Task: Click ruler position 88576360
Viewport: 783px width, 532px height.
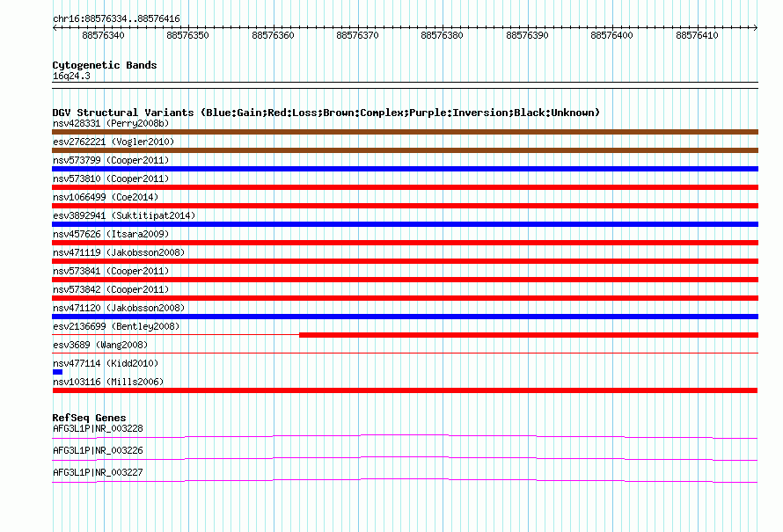Action: pyautogui.click(x=273, y=35)
